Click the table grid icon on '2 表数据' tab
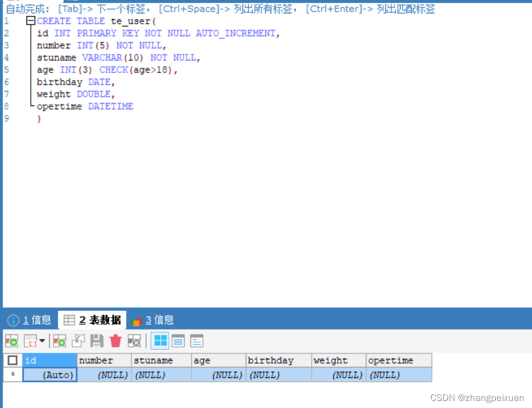 pos(69,320)
